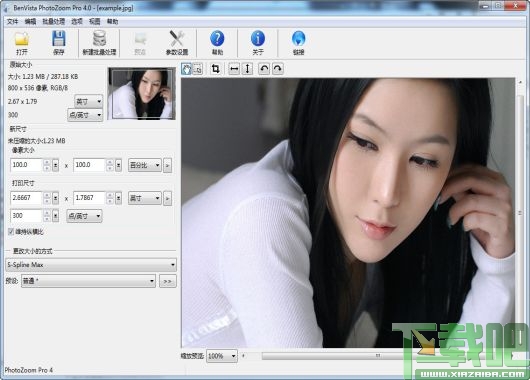Select the crop tool icon
530x380 pixels.
215,69
